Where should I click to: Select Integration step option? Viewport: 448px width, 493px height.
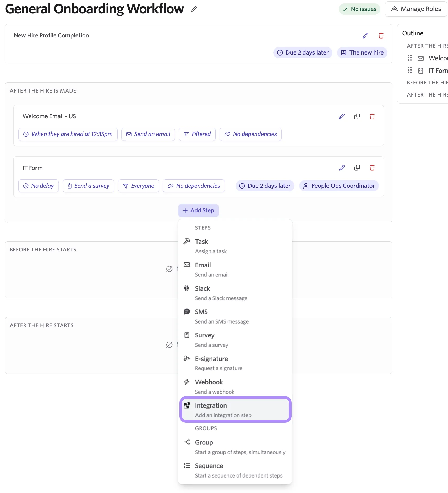click(236, 410)
